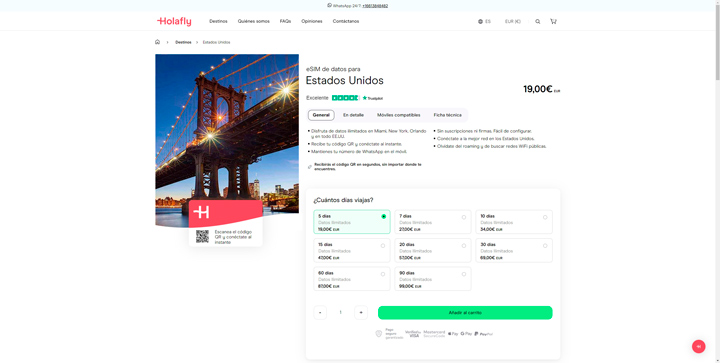Open language selector ES
Image resolution: width=720 pixels, height=363 pixels.
pyautogui.click(x=484, y=22)
